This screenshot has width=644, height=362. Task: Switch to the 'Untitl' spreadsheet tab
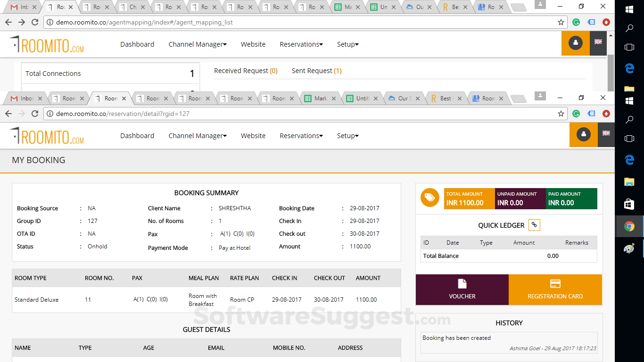point(363,99)
